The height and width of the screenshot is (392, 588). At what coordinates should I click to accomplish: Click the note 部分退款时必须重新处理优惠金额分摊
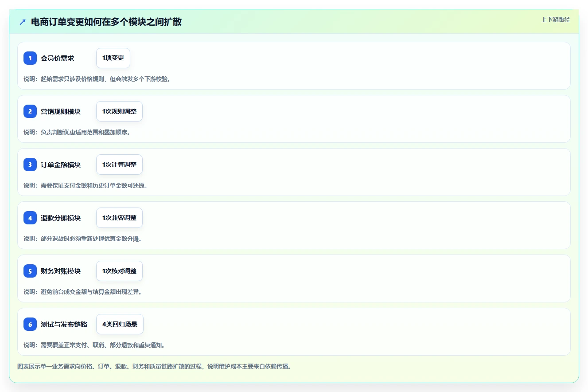[x=82, y=239]
